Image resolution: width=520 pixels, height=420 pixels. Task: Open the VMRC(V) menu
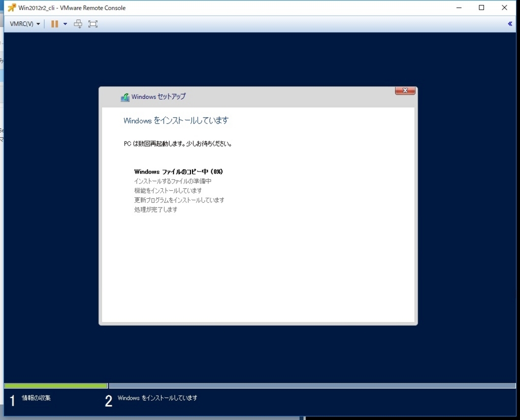[25, 24]
